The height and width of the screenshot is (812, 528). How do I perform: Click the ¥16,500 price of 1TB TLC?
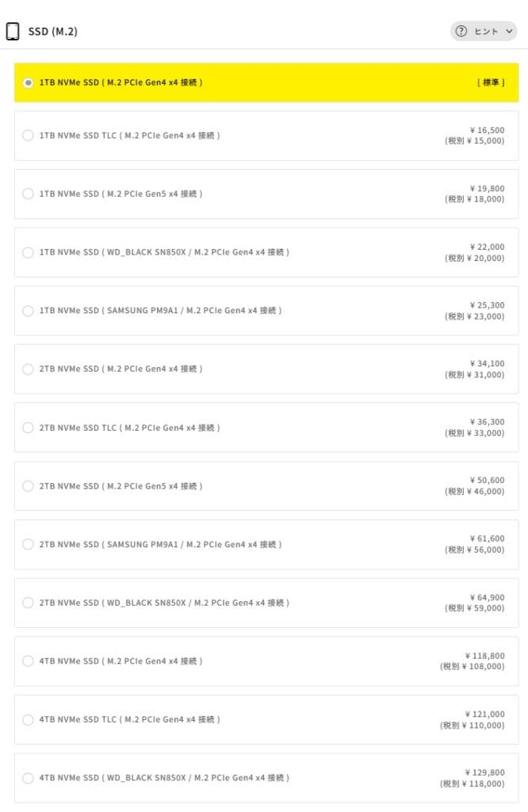pyautogui.click(x=487, y=130)
